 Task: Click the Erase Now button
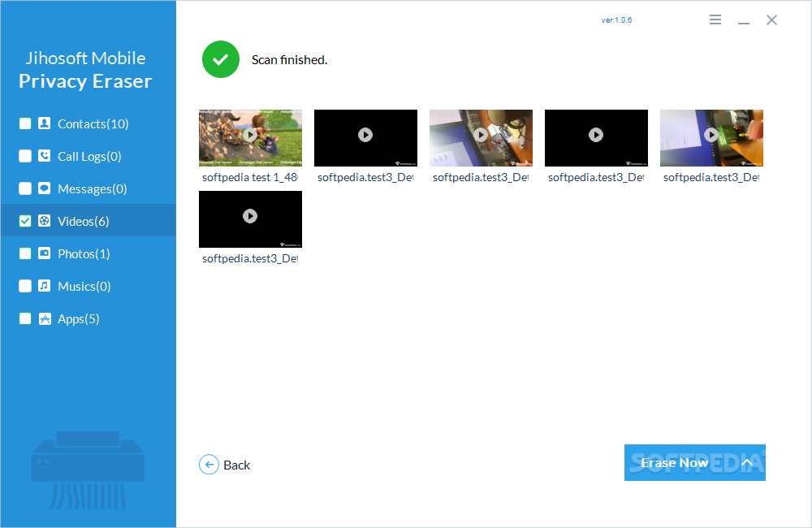click(x=694, y=463)
